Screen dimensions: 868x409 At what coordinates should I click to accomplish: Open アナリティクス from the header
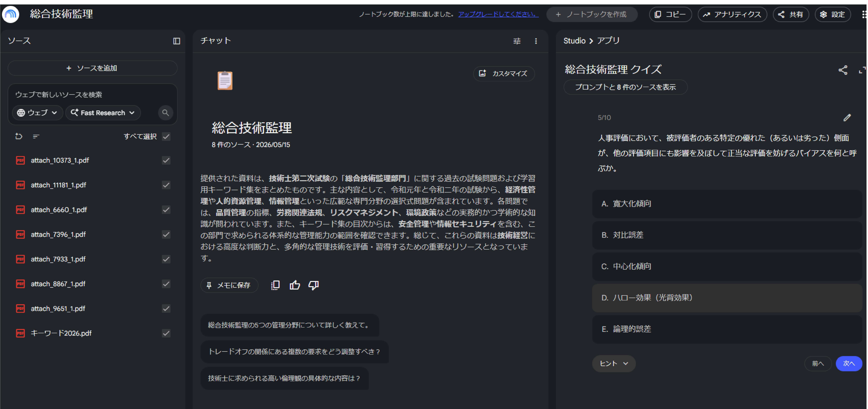(x=732, y=14)
